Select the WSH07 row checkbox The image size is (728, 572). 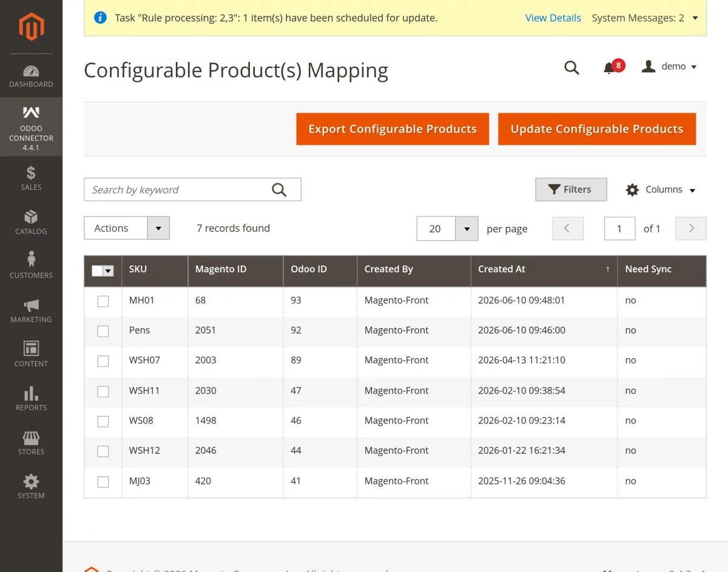[x=103, y=361]
